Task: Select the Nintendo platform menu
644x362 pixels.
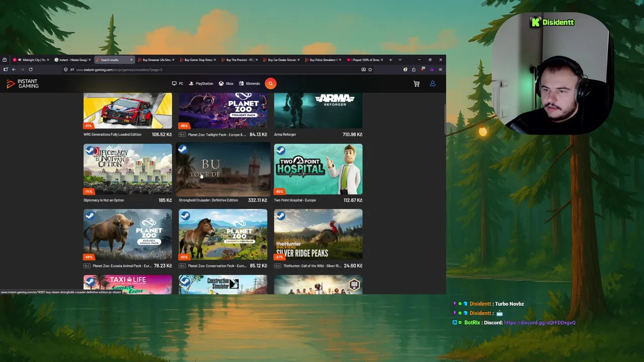Action: tap(250, 83)
